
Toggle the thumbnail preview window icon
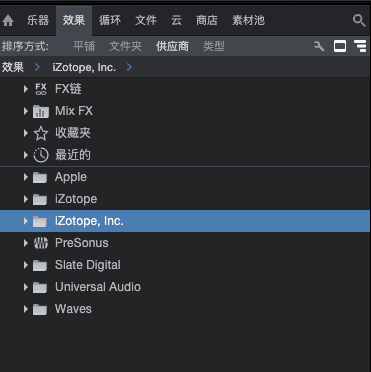pyautogui.click(x=340, y=46)
